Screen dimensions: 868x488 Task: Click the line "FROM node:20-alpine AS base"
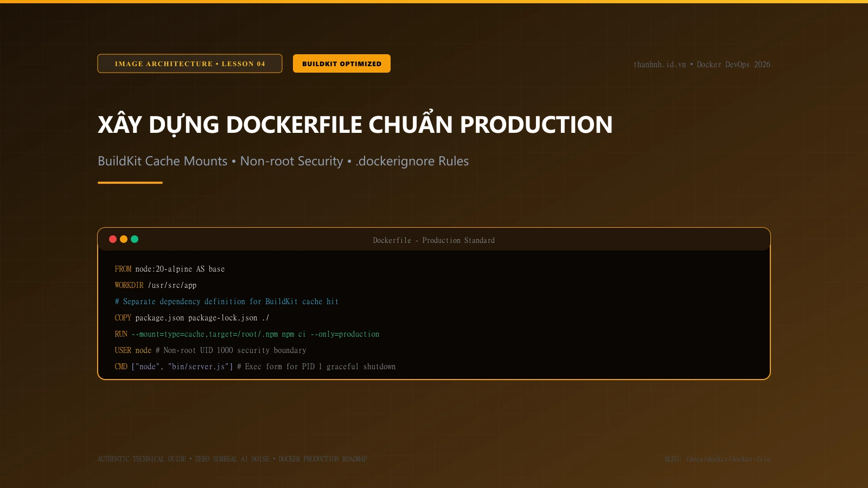tap(170, 269)
